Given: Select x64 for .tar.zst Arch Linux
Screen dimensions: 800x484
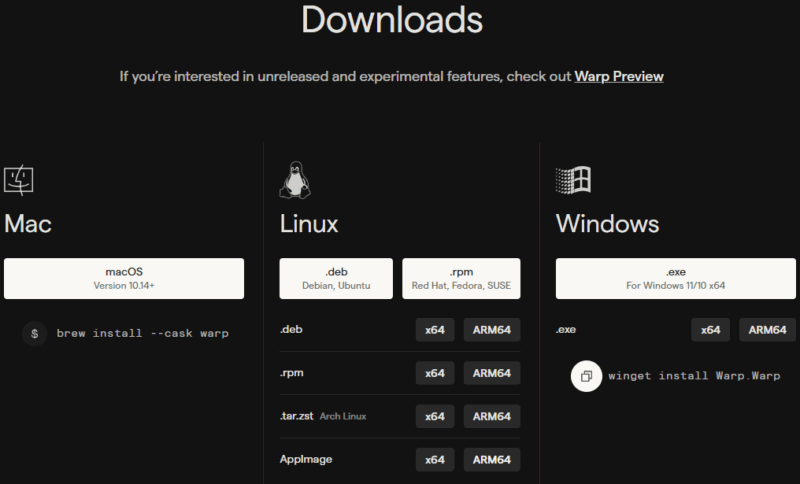Looking at the screenshot, I should [x=435, y=417].
